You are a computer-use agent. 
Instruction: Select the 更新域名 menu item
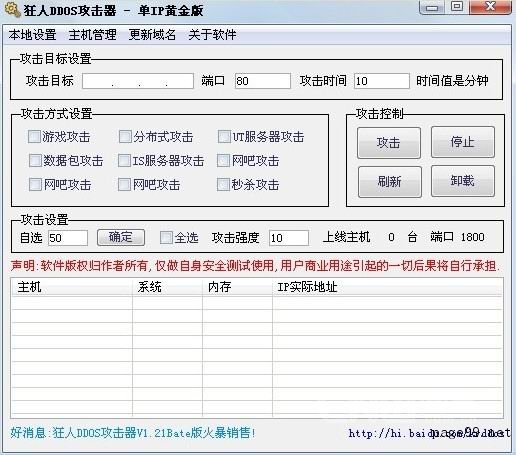pyautogui.click(x=152, y=35)
